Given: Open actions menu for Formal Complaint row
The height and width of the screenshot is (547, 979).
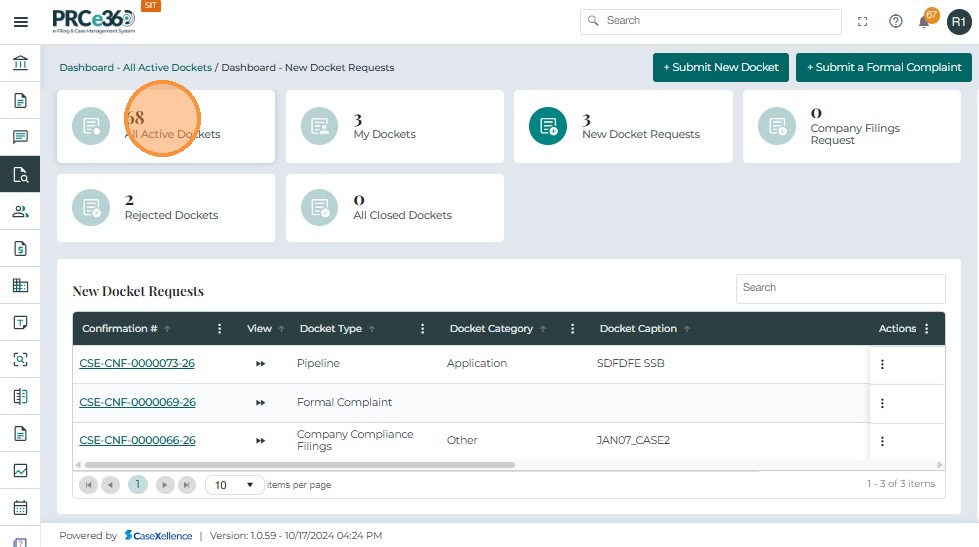Looking at the screenshot, I should 882,403.
